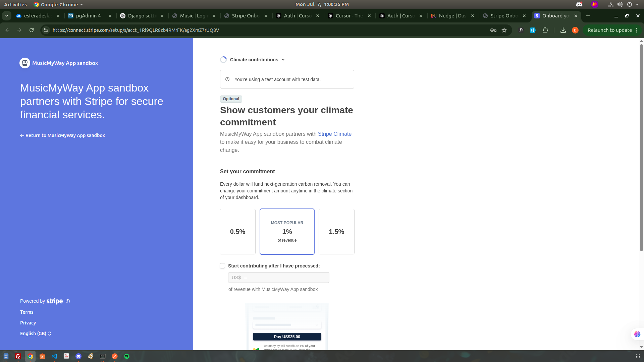Open the Chrome extensions puzzle icon
Image resolution: width=644 pixels, height=362 pixels.
tap(545, 30)
